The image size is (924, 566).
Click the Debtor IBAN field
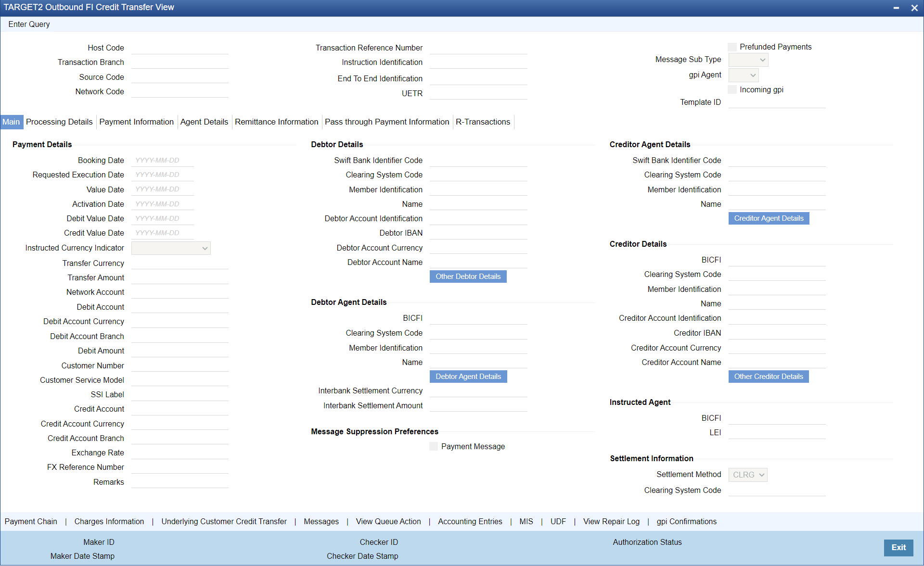tap(478, 233)
